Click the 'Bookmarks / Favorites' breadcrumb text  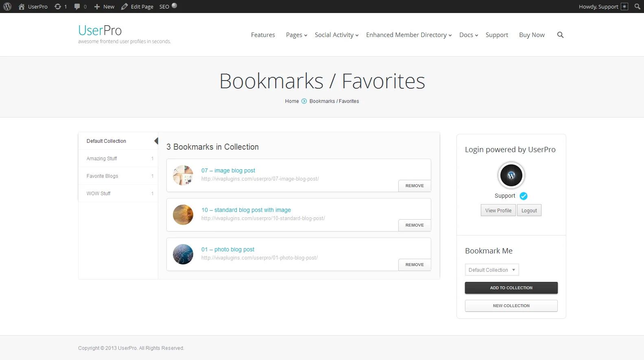click(334, 101)
